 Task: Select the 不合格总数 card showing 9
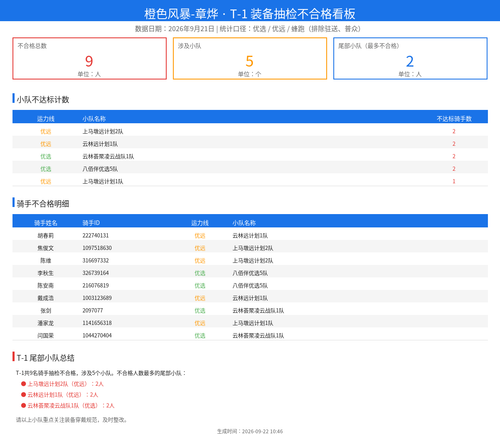pyautogui.click(x=89, y=58)
